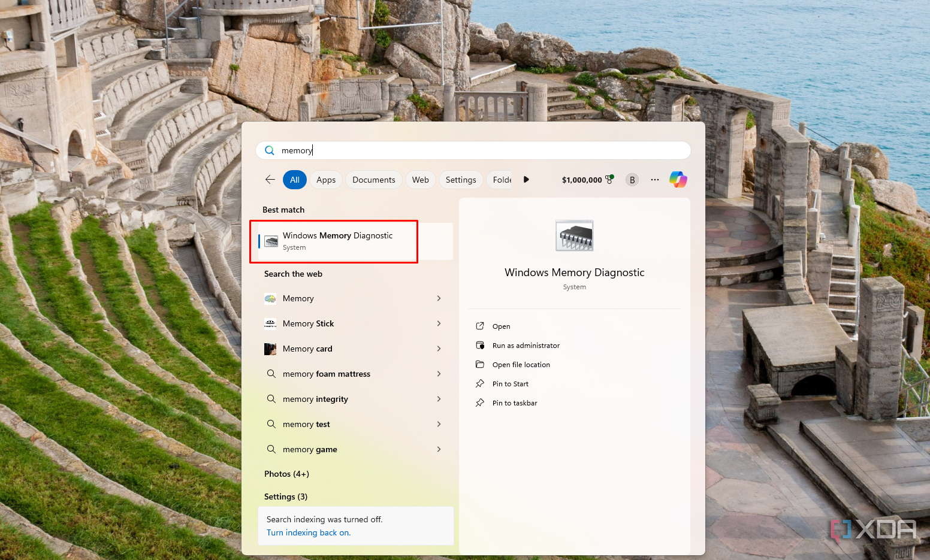
Task: Expand the Settings (3) section
Action: tap(286, 497)
